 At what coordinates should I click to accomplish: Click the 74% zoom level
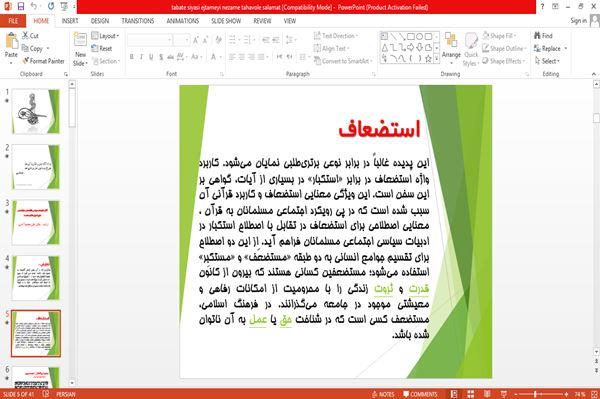point(579,394)
